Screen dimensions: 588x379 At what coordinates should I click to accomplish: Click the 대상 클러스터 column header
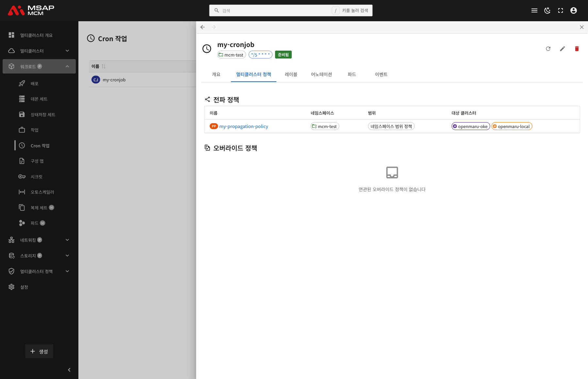[x=464, y=113]
